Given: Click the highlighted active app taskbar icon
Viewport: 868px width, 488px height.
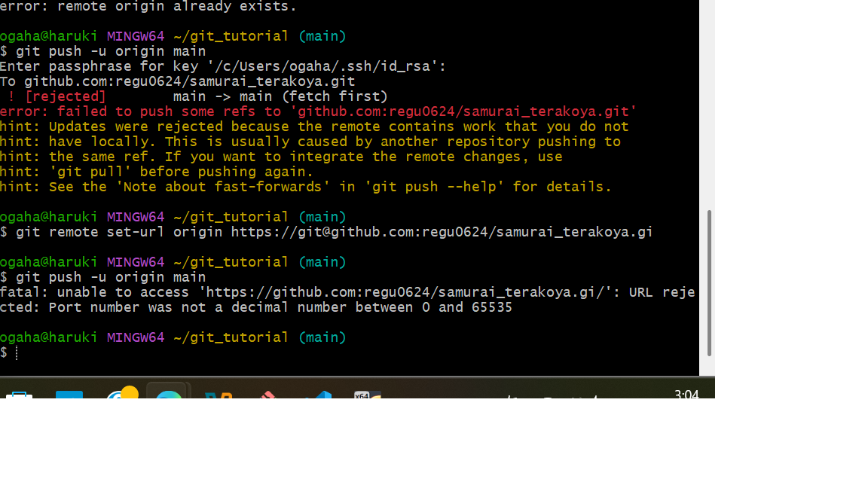Looking at the screenshot, I should 168,390.
